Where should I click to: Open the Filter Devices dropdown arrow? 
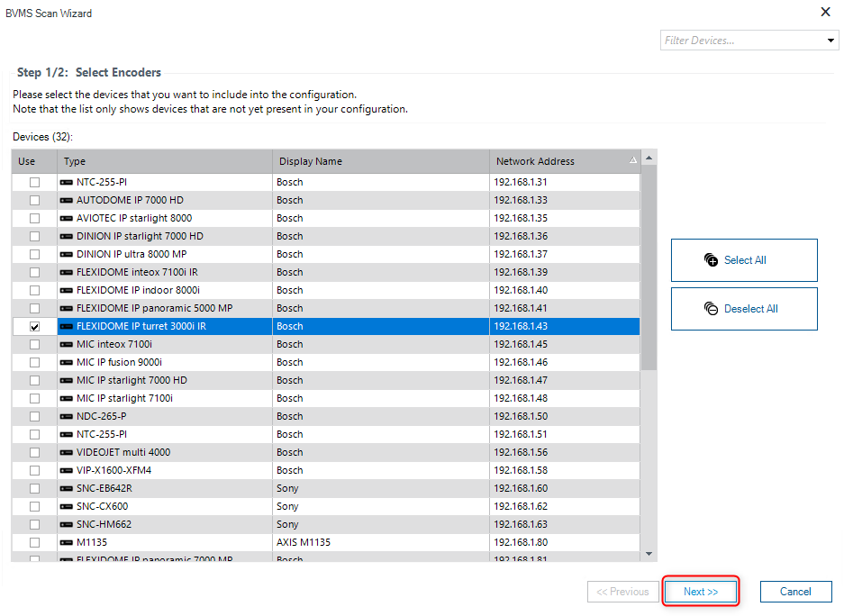coord(830,41)
